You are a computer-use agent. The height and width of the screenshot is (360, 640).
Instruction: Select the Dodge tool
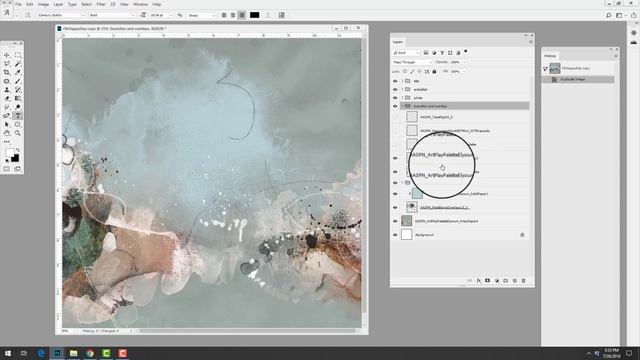(x=18, y=107)
